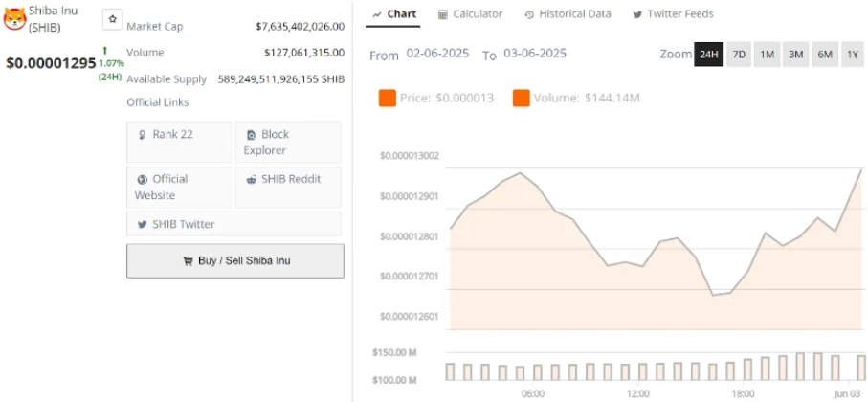Open the SHIB Twitter link
This screenshot has width=868, height=402.
tap(234, 224)
